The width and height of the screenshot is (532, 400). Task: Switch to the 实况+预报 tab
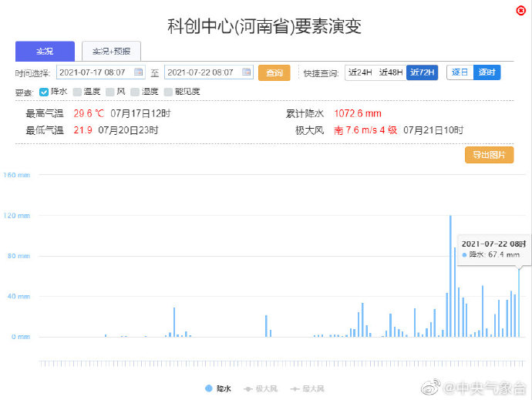pos(111,51)
